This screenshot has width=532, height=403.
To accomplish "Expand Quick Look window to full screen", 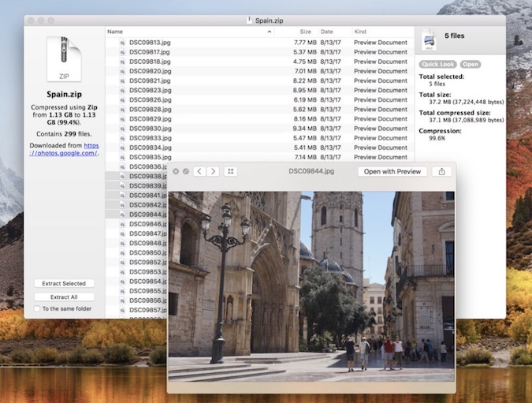I will point(186,171).
